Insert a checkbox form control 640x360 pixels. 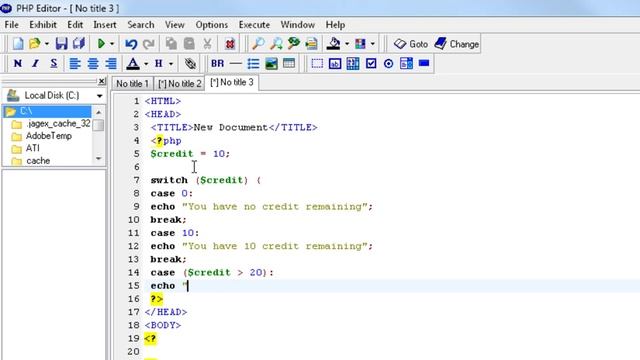point(371,63)
